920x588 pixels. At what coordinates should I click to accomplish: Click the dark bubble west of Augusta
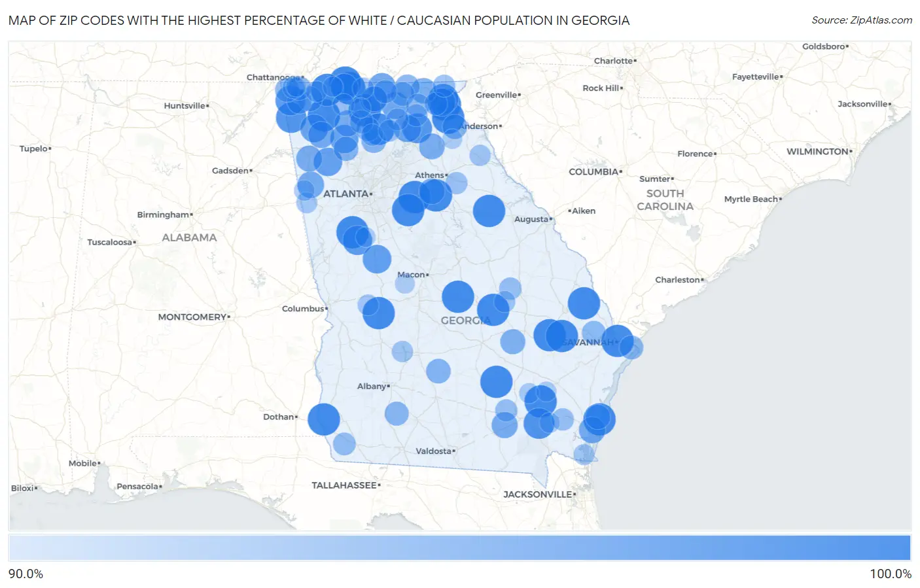coord(489,211)
